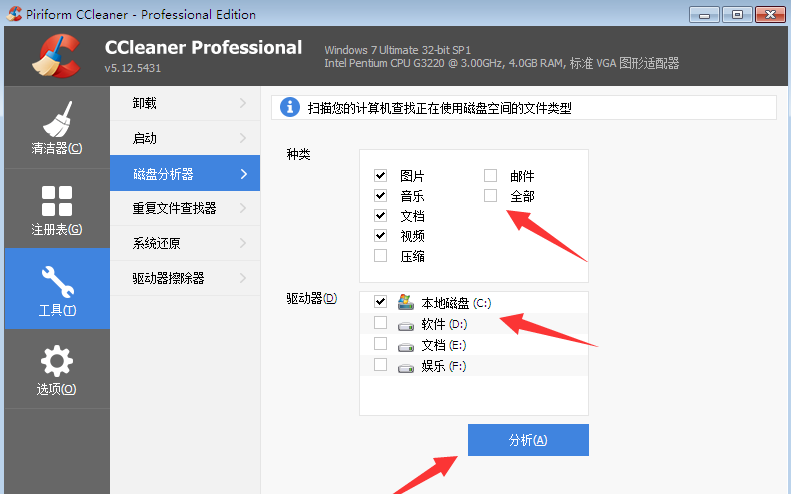The image size is (791, 494).
Task: Select the 工具 wrench icon section
Action: [57, 289]
